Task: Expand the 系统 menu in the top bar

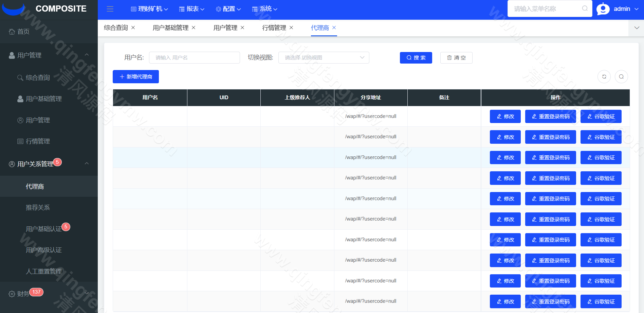Action: (x=265, y=9)
